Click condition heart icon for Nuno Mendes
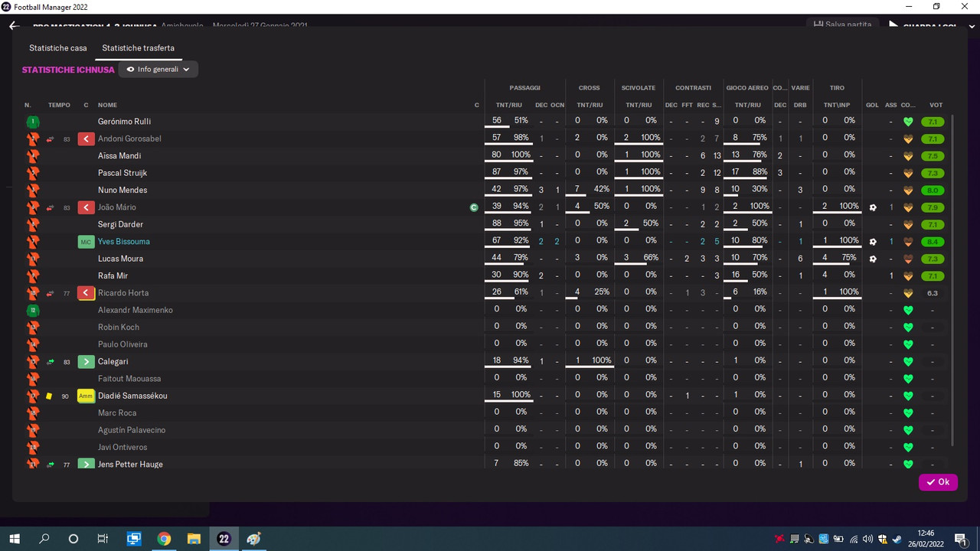The width and height of the screenshot is (980, 551). (909, 191)
